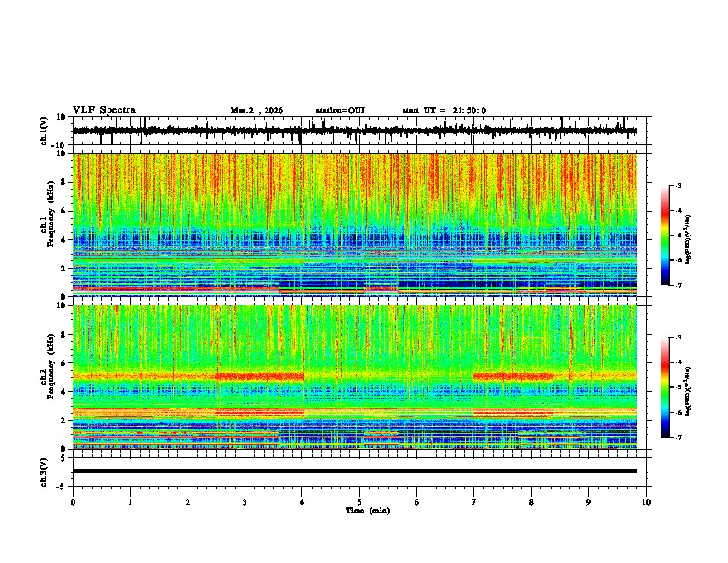
Task: Click time axis tick label "6"
Action: click(417, 502)
